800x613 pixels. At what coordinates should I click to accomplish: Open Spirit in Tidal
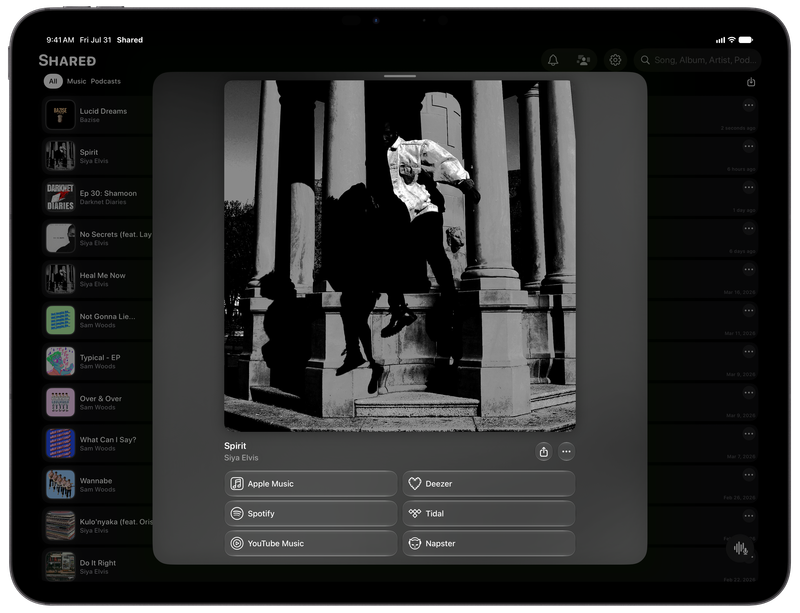tap(489, 513)
